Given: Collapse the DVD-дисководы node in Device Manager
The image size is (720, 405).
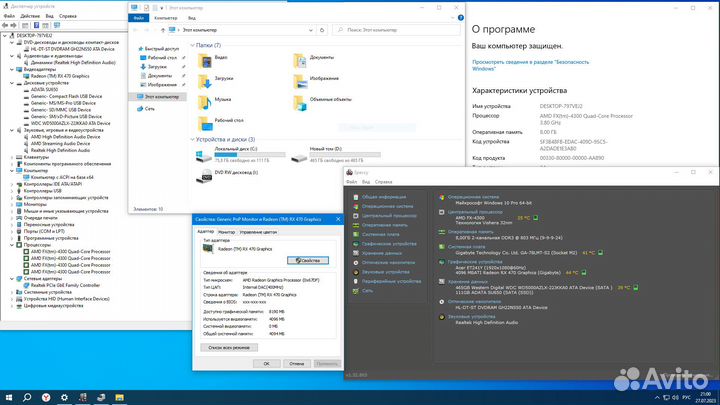Looking at the screenshot, I should [12, 42].
